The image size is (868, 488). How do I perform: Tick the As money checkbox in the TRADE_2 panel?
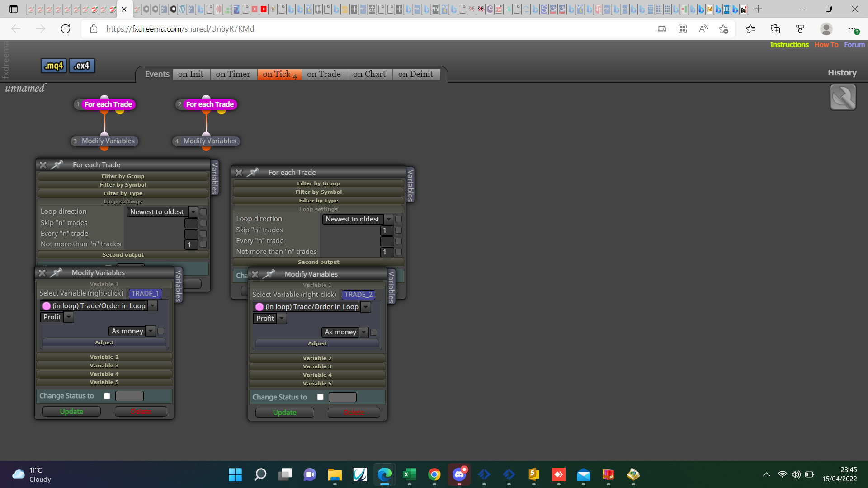(x=374, y=332)
